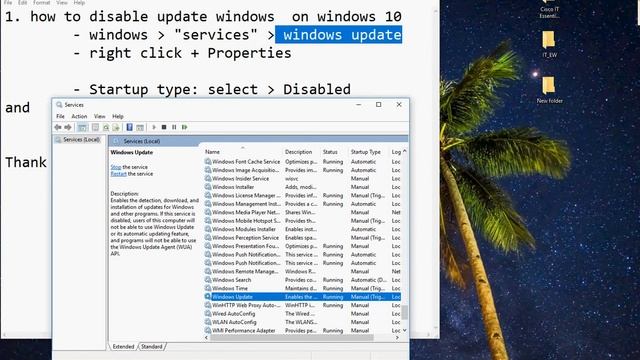Select the IT_EW desktop folder
Viewport: 640px width, 360px height.
tap(549, 44)
